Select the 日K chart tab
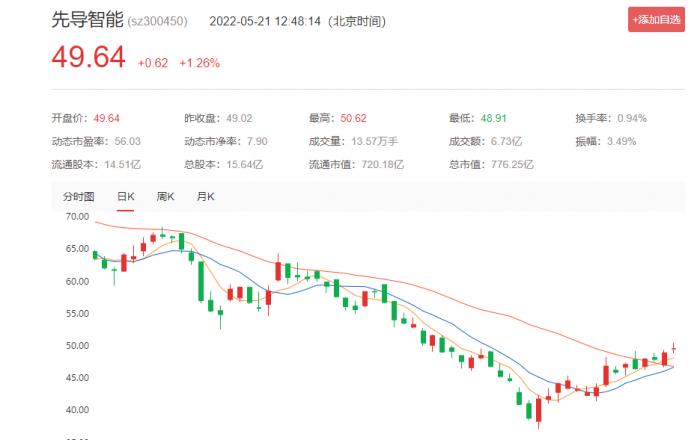Viewport: 700px width, 440px height. 125,196
